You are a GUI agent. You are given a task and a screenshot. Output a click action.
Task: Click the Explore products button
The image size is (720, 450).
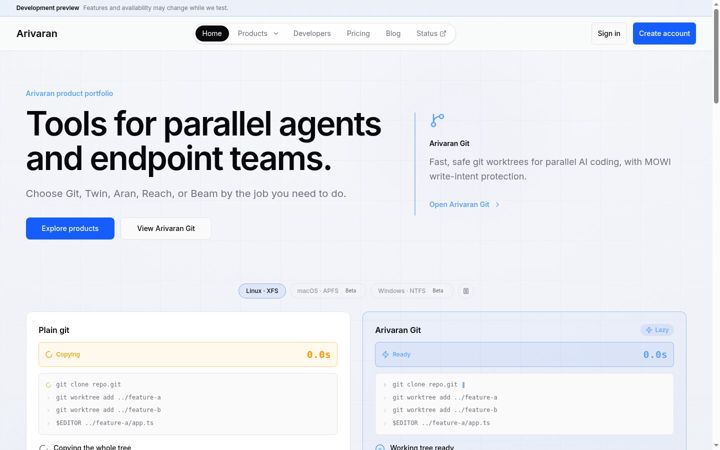pyautogui.click(x=70, y=228)
